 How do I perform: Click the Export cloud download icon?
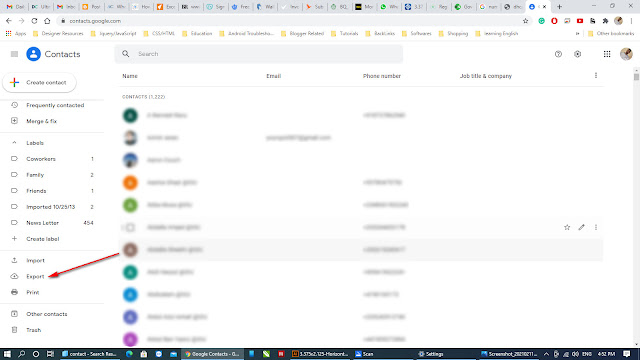coord(14,276)
